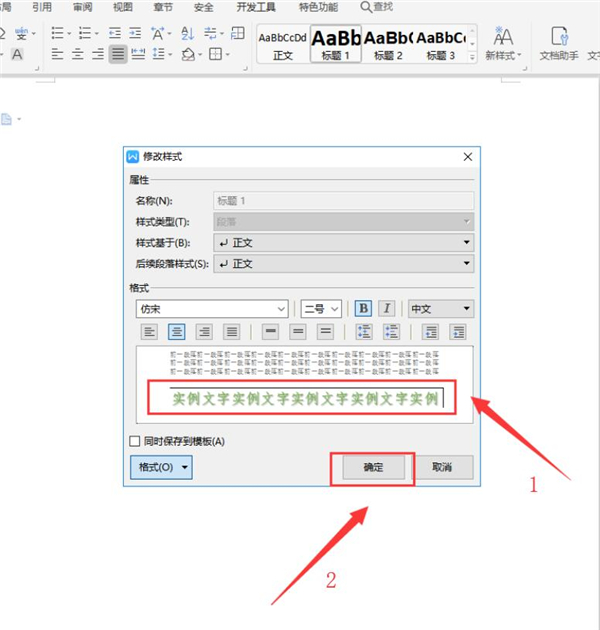Click the shading paint bucket icon
Screen dimensions: 600x630
pos(188,54)
